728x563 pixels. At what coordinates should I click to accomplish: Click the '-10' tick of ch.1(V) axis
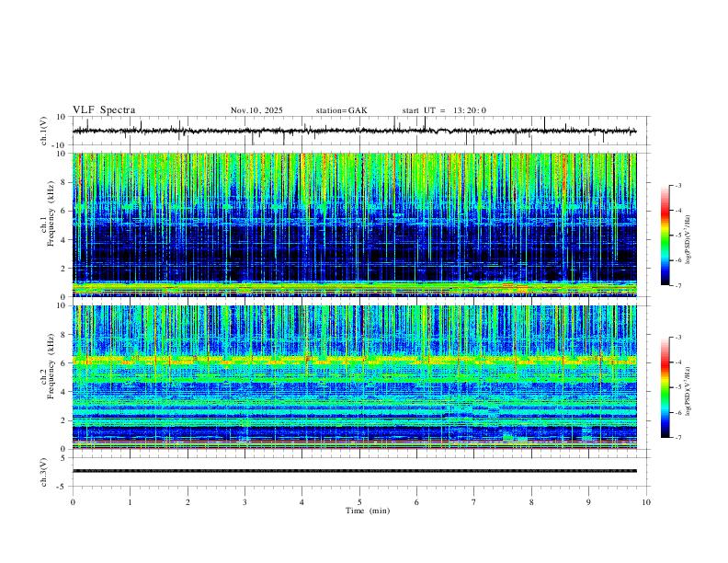[x=58, y=145]
